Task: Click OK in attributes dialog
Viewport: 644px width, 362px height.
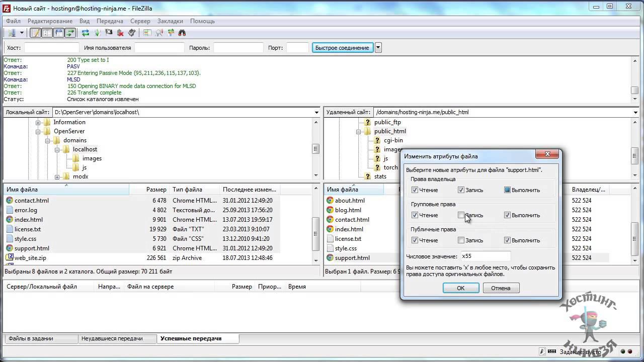Action: [460, 288]
